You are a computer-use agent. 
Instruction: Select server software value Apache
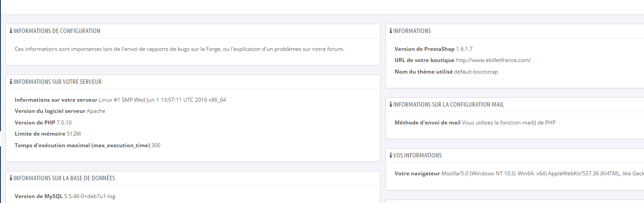[96, 111]
